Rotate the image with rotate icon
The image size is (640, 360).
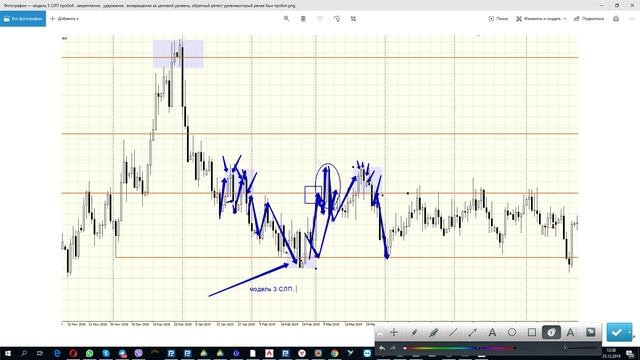click(337, 19)
